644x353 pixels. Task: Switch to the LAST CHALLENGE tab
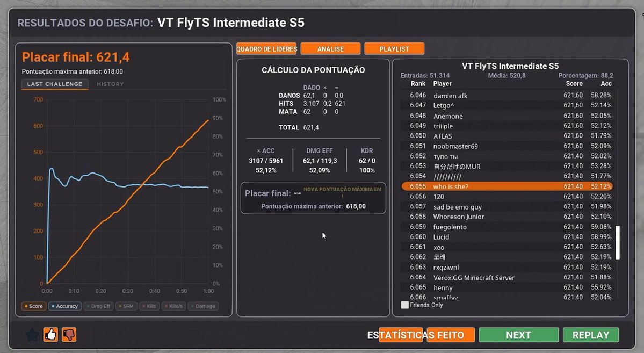click(x=55, y=84)
